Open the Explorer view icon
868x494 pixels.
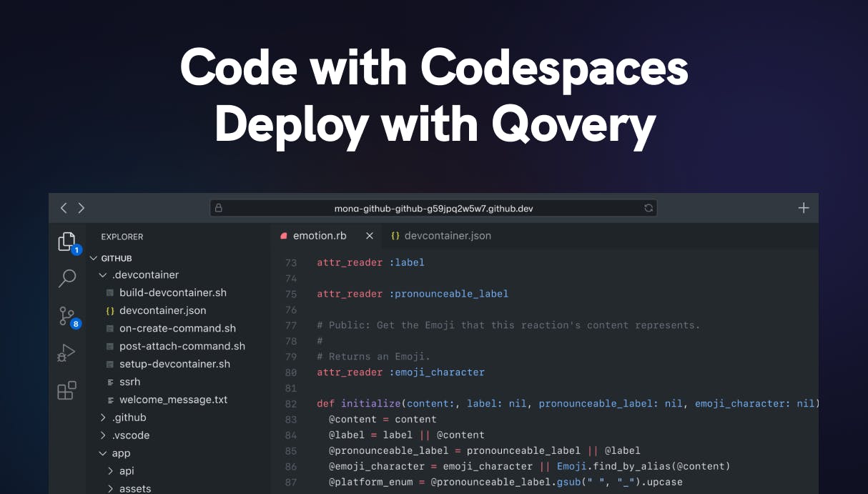point(68,241)
